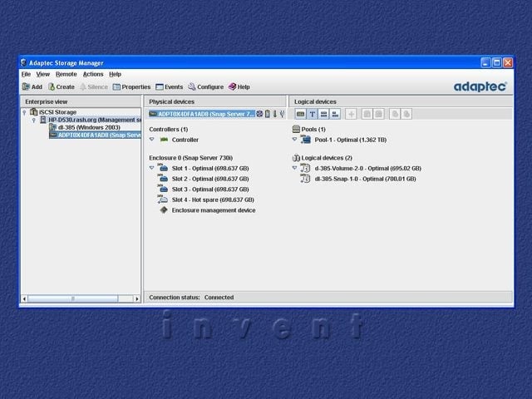Collapse d-385-Volume-2-0 disclosure triangle

pyautogui.click(x=294, y=168)
